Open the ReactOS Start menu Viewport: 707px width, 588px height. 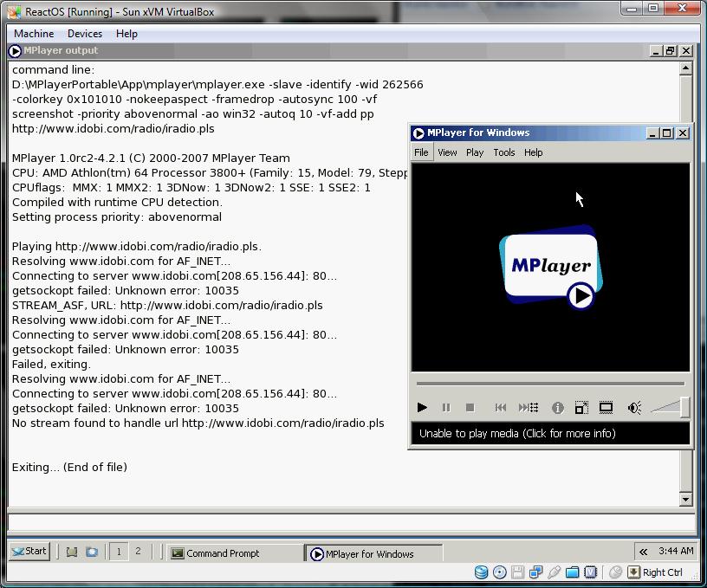29,551
